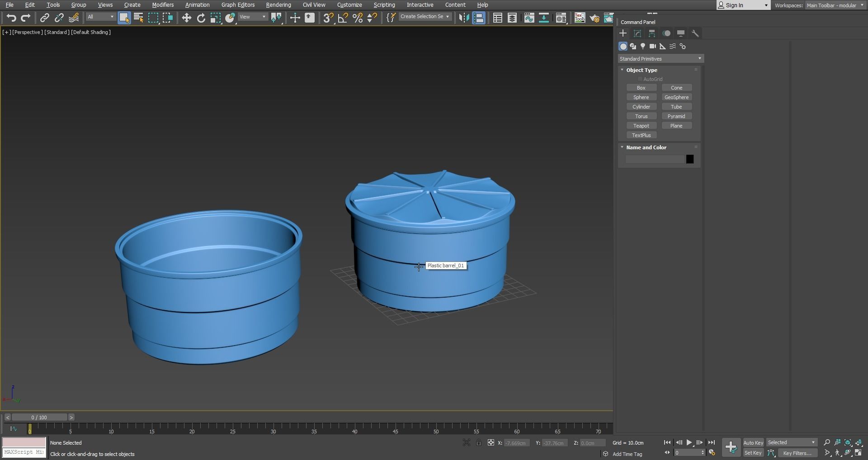
Task: Enable the AutoGrid checkbox
Action: (640, 79)
